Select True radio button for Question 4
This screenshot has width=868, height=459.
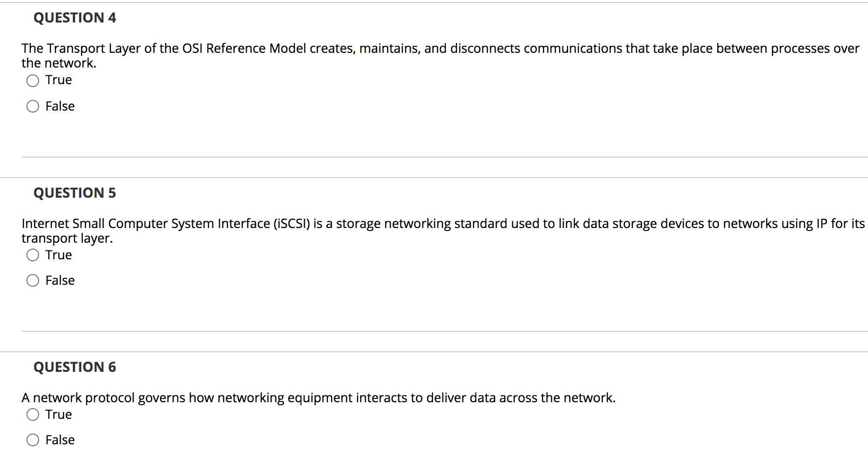33,81
